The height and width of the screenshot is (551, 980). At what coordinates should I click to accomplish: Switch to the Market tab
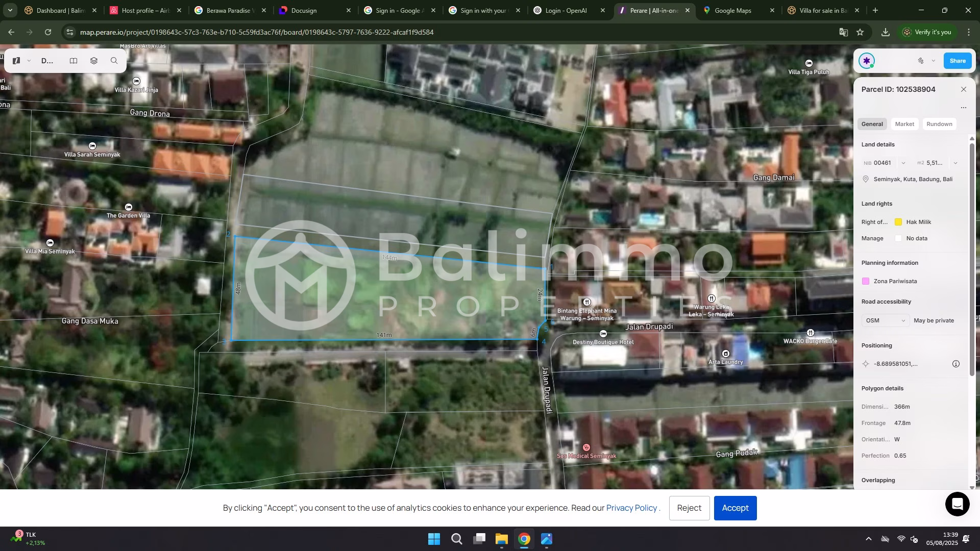(x=904, y=124)
